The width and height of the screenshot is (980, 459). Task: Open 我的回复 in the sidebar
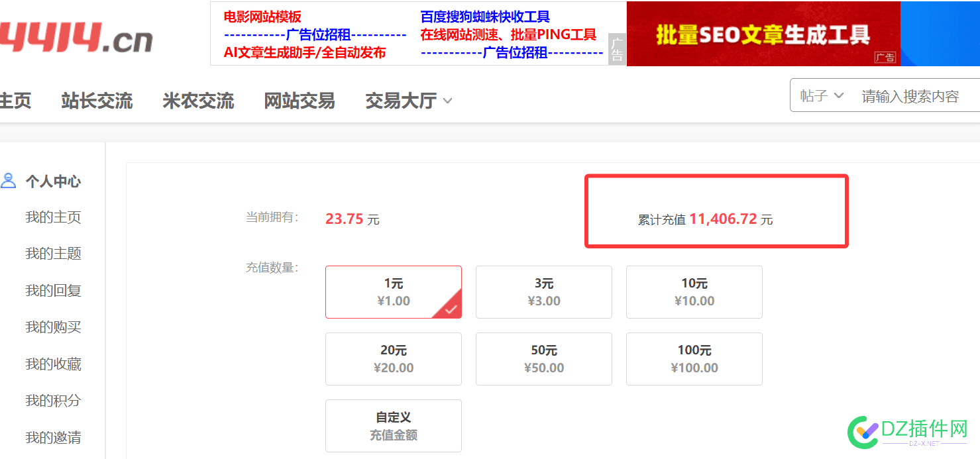coord(53,291)
